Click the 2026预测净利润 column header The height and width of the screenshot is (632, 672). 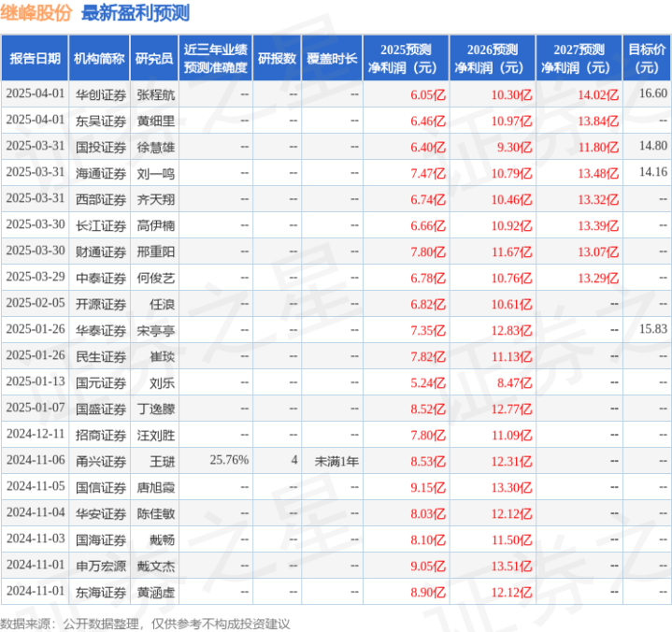(x=493, y=58)
